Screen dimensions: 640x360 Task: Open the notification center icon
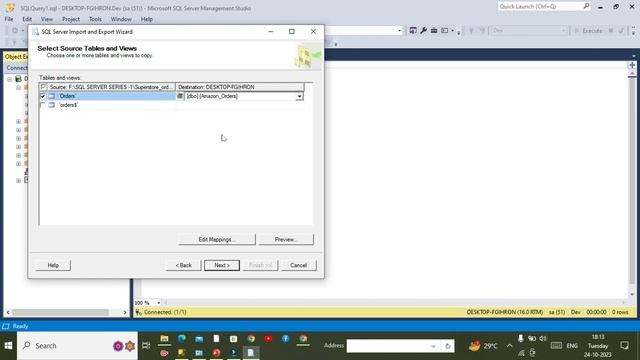point(624,346)
